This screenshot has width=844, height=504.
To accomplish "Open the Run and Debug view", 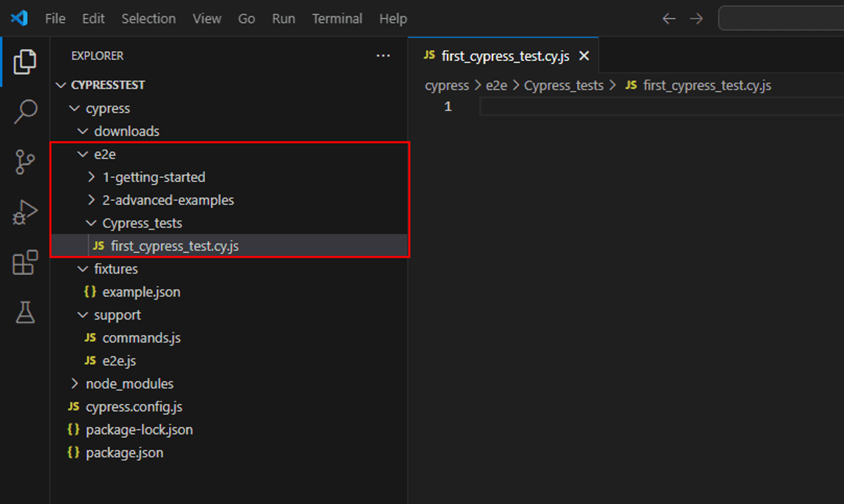I will click(25, 212).
